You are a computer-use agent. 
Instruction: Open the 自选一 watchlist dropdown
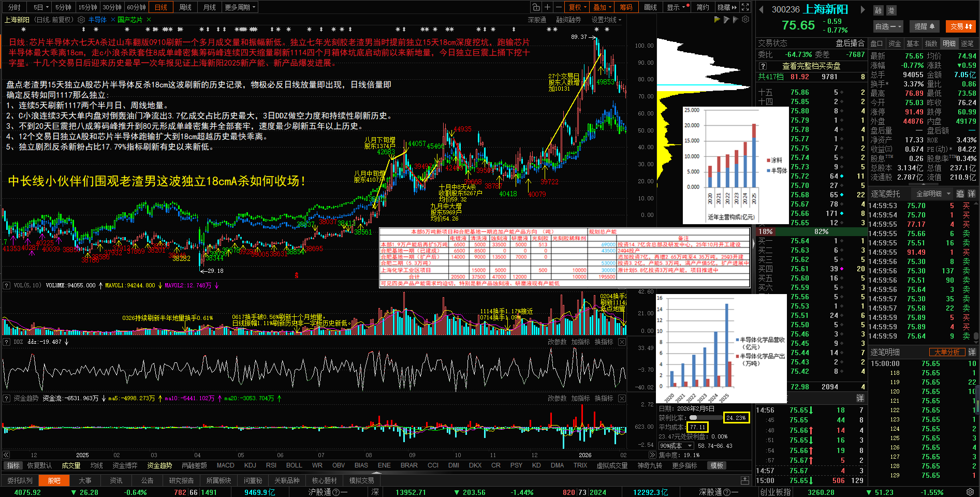[888, 26]
